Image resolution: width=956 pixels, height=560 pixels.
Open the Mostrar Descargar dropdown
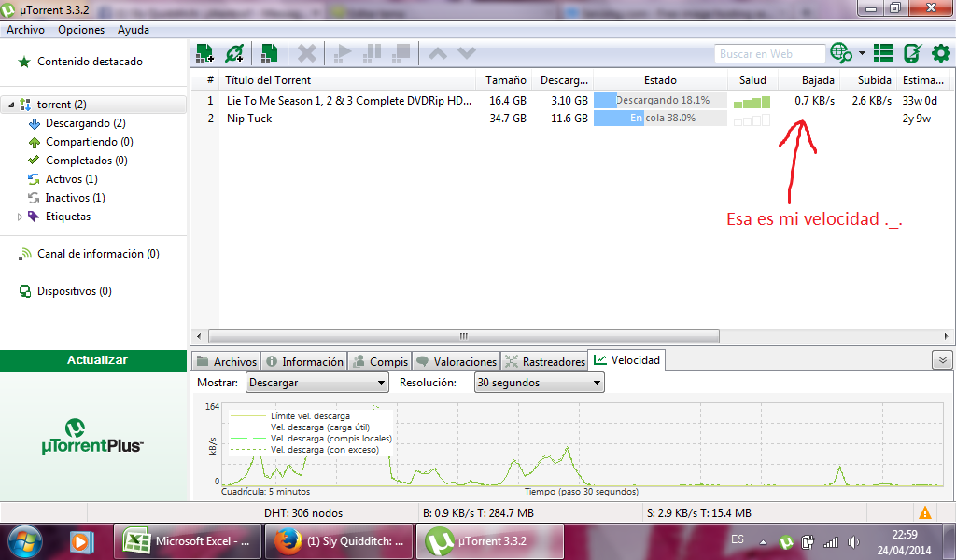[x=317, y=383]
